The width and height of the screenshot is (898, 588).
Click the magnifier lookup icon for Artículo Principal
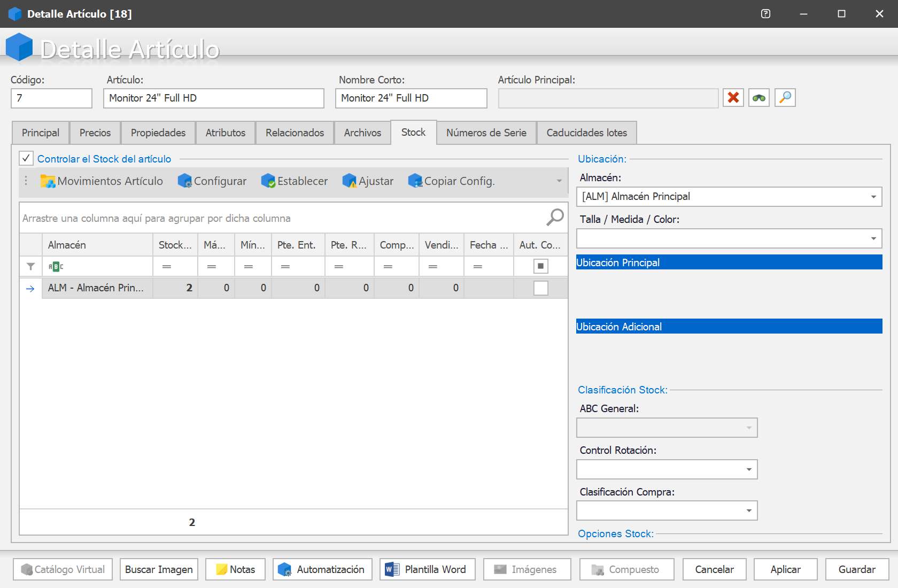(785, 98)
